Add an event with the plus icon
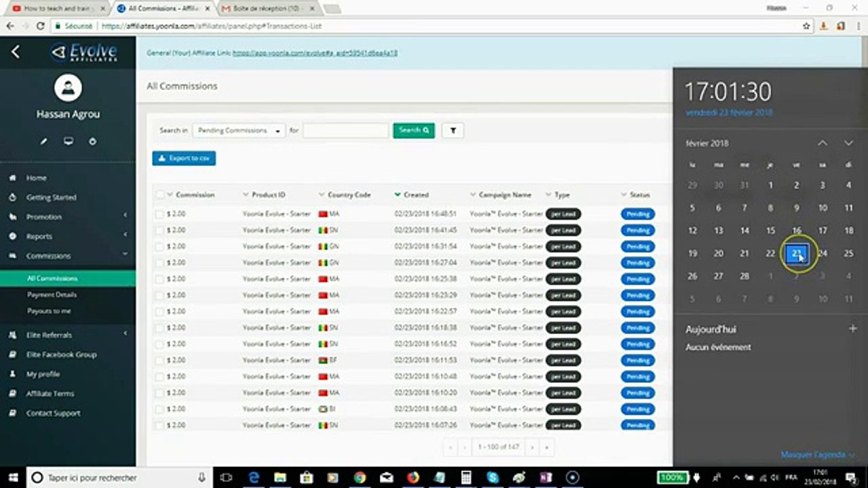 click(852, 329)
